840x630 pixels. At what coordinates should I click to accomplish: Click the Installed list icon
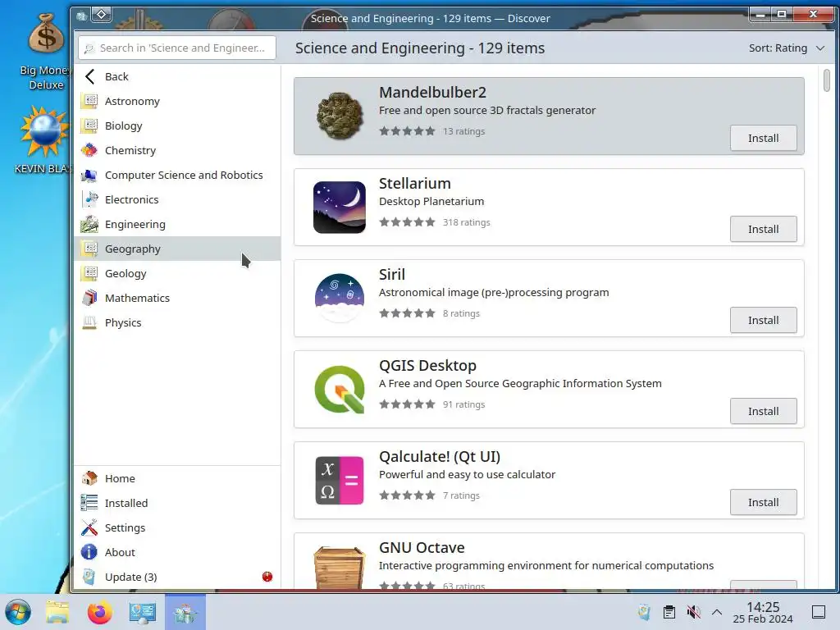coord(89,503)
